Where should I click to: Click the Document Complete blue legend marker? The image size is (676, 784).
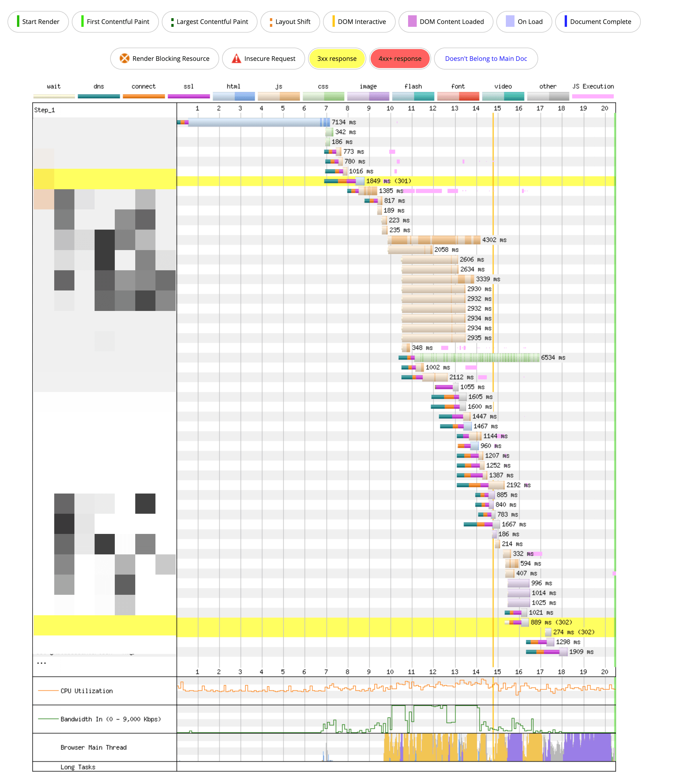(565, 22)
